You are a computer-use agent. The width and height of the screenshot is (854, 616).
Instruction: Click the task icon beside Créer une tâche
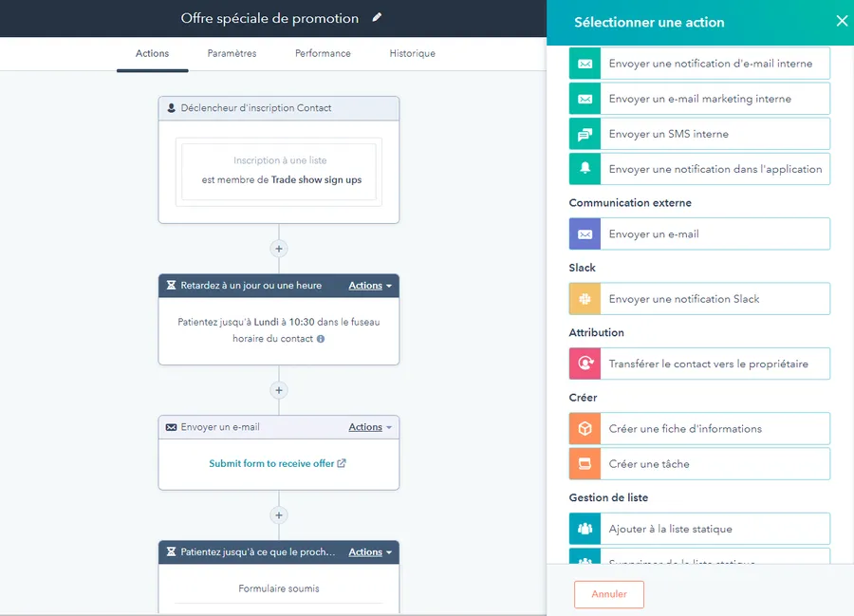click(x=585, y=464)
